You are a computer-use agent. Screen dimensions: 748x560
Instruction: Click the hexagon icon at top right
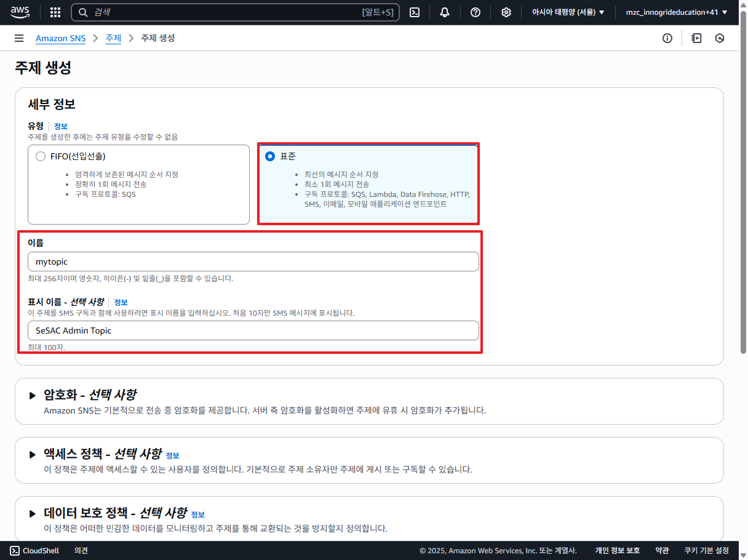tap(720, 38)
